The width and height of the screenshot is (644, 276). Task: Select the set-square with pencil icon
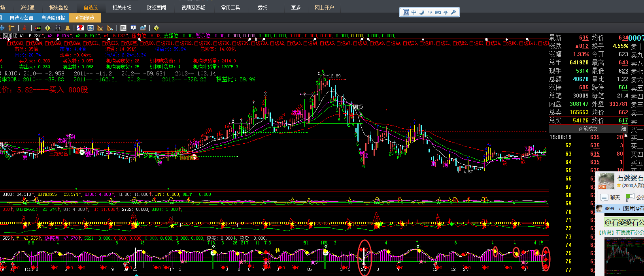coord(100,28)
